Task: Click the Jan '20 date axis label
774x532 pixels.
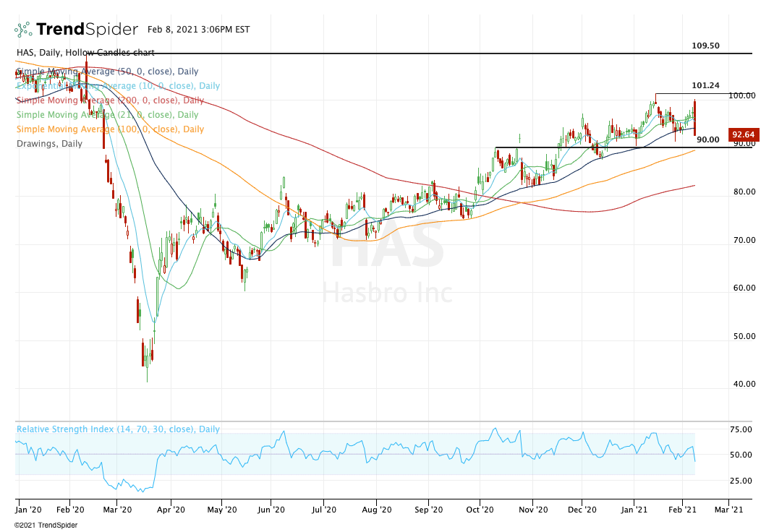Action: coord(28,510)
